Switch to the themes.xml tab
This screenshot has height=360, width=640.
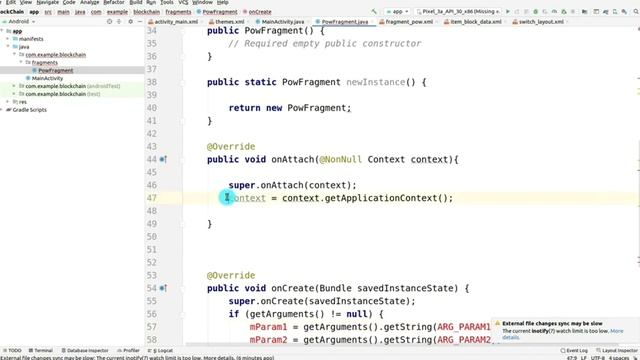pos(227,22)
